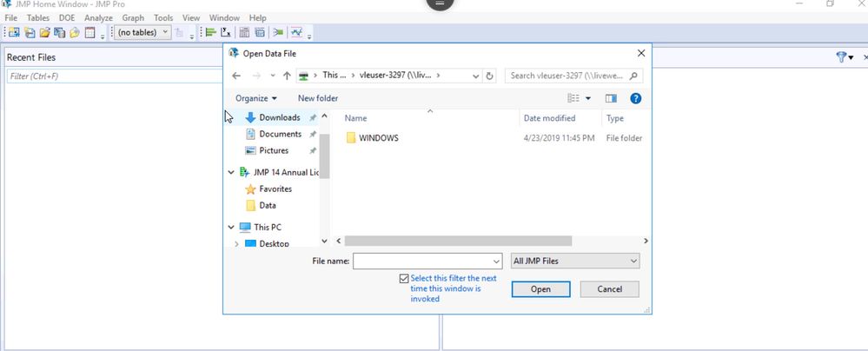The height and width of the screenshot is (351, 868).
Task: Open the All JMP Files type dropdown
Action: 574,261
